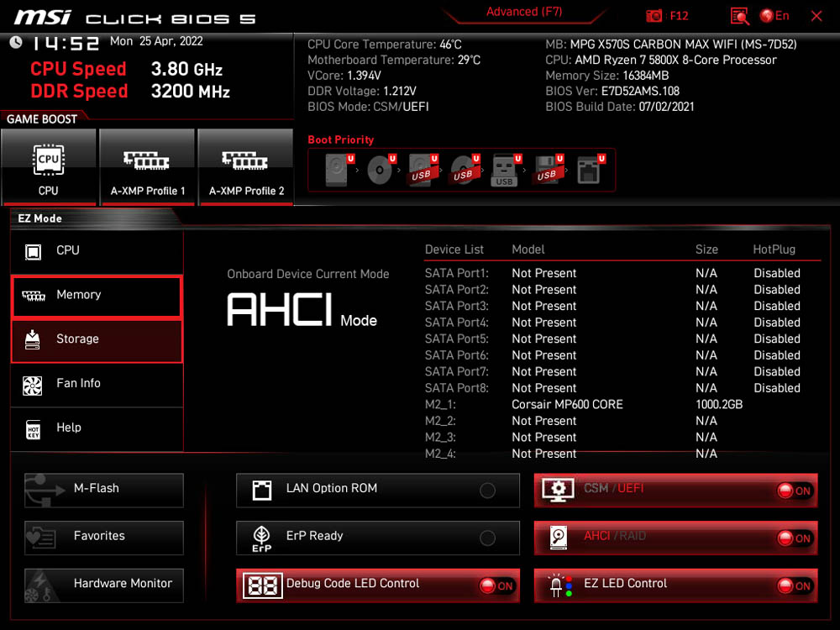Click the Model column header
This screenshot has width=840, height=630.
point(528,249)
